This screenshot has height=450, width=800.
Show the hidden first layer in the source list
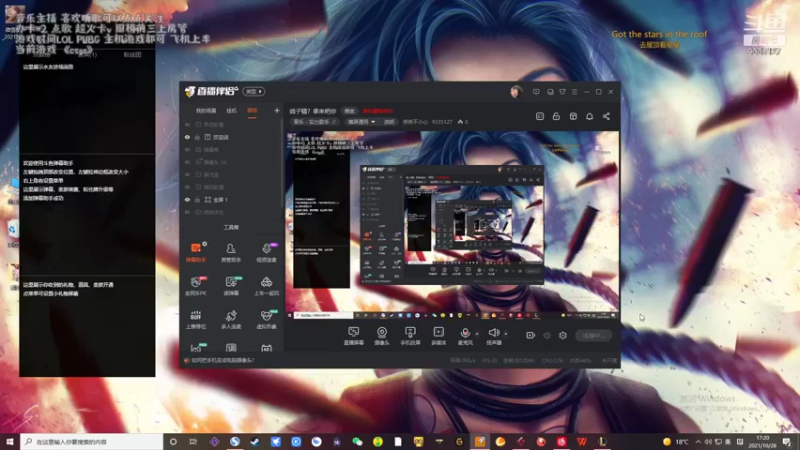187,124
